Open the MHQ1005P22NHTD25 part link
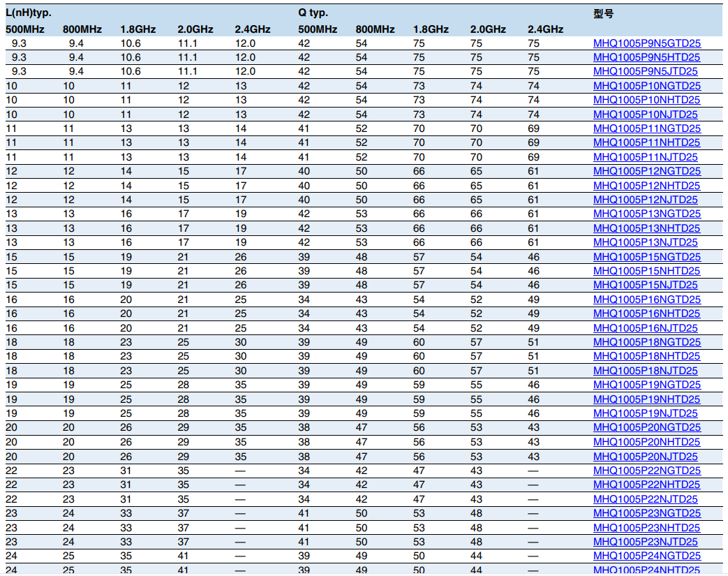The image size is (728, 576). tap(646, 485)
